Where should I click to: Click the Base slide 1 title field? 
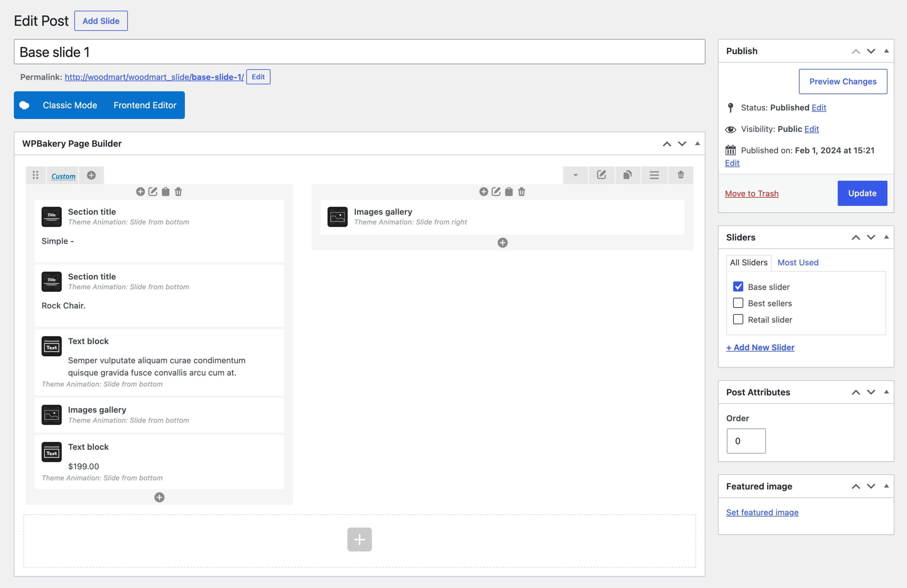[359, 52]
